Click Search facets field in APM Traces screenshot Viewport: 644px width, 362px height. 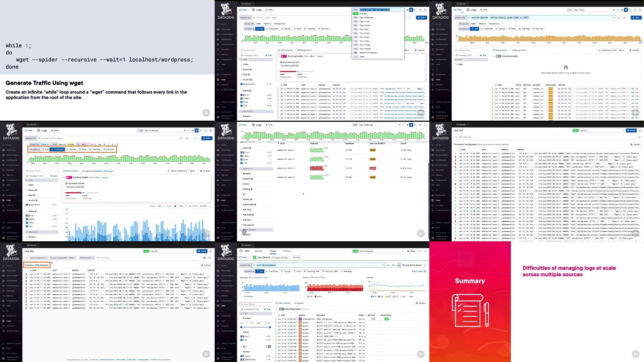(x=256, y=304)
